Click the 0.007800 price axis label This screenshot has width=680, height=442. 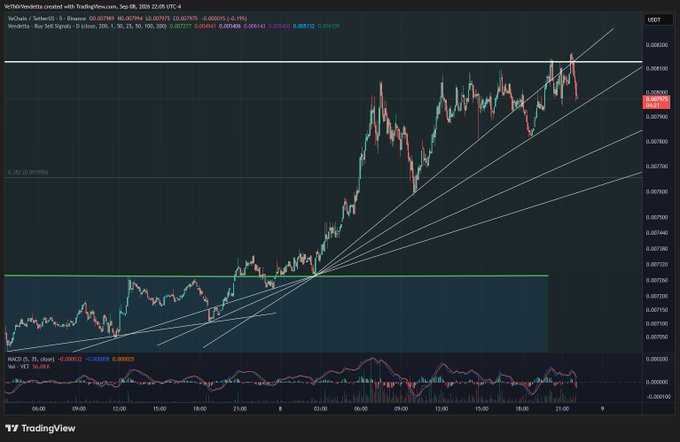click(656, 141)
